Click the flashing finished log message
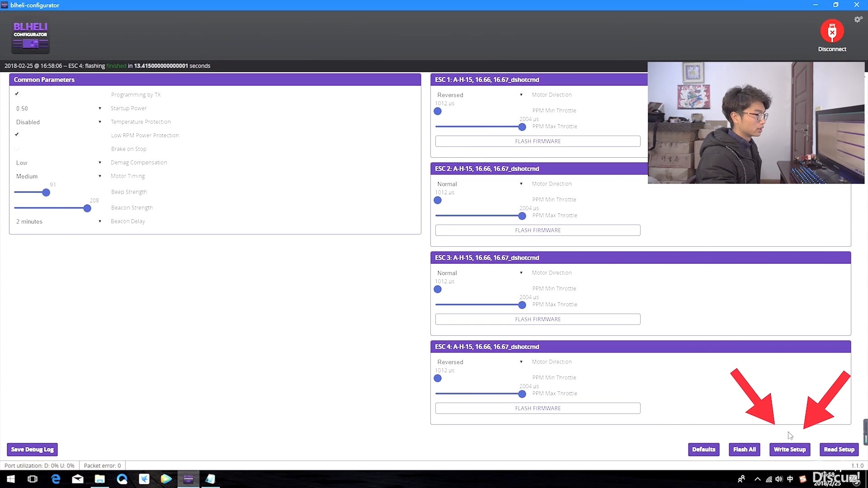 click(107, 66)
